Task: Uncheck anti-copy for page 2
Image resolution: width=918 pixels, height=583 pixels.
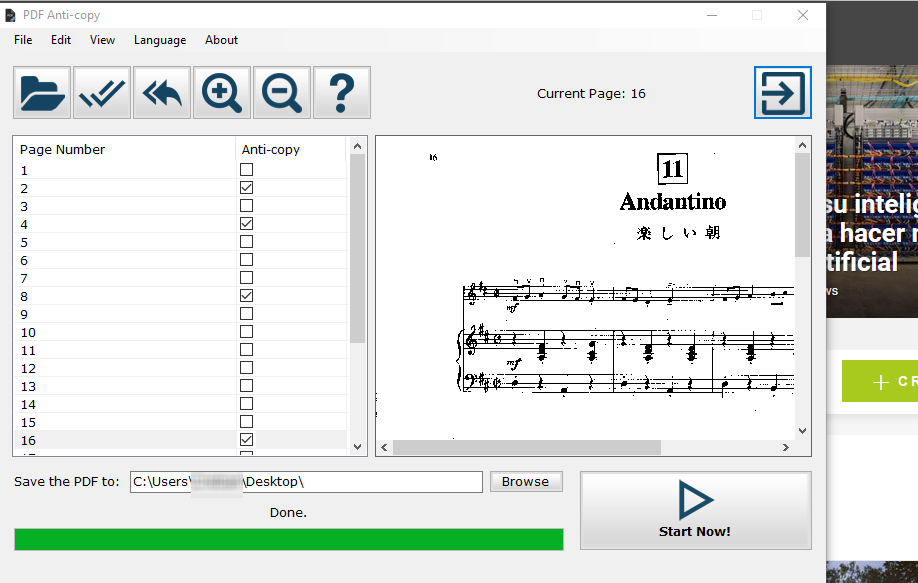Action: tap(246, 188)
